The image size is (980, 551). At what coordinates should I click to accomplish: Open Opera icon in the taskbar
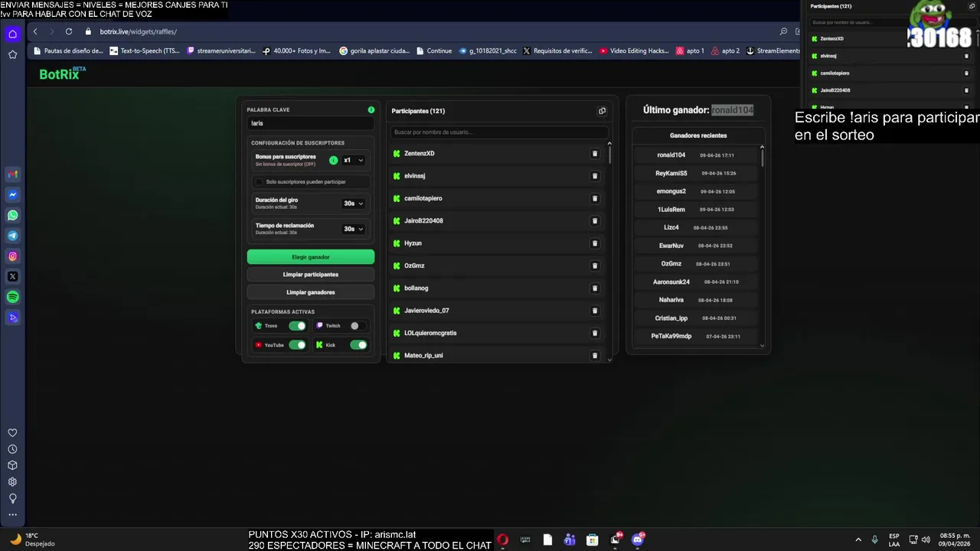point(502,540)
